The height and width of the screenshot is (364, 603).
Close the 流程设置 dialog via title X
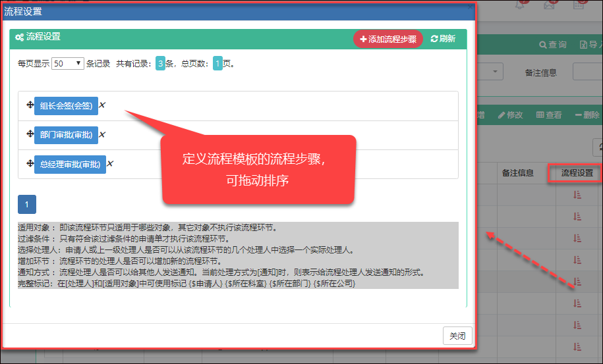(x=470, y=7)
